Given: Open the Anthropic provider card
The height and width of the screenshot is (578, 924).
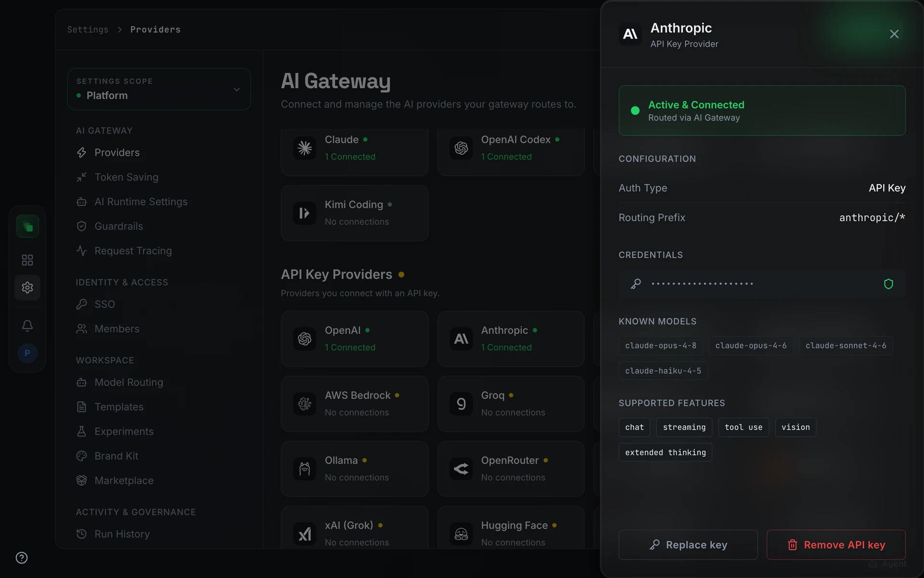Looking at the screenshot, I should pyautogui.click(x=511, y=339).
